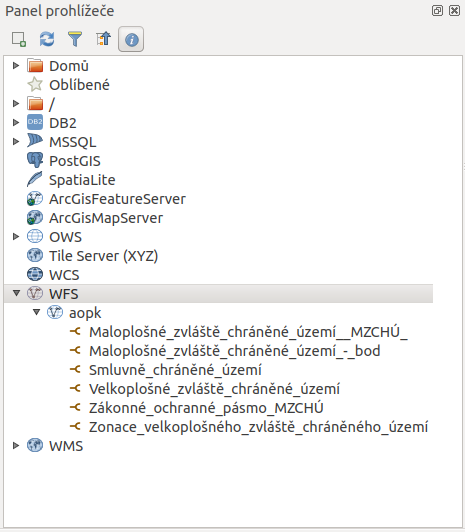This screenshot has height=532, width=465.
Task: Click the Tile Server (XYZ) icon
Action: tap(35, 255)
